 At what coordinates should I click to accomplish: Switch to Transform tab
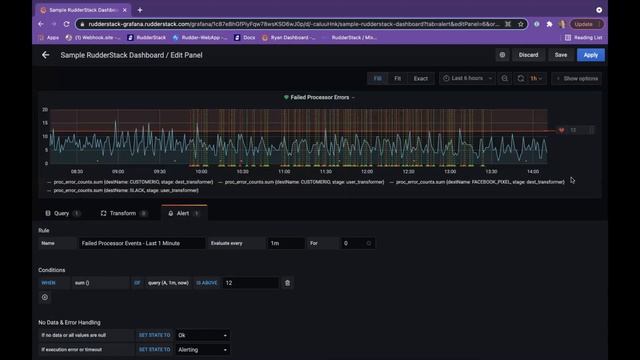(x=123, y=213)
